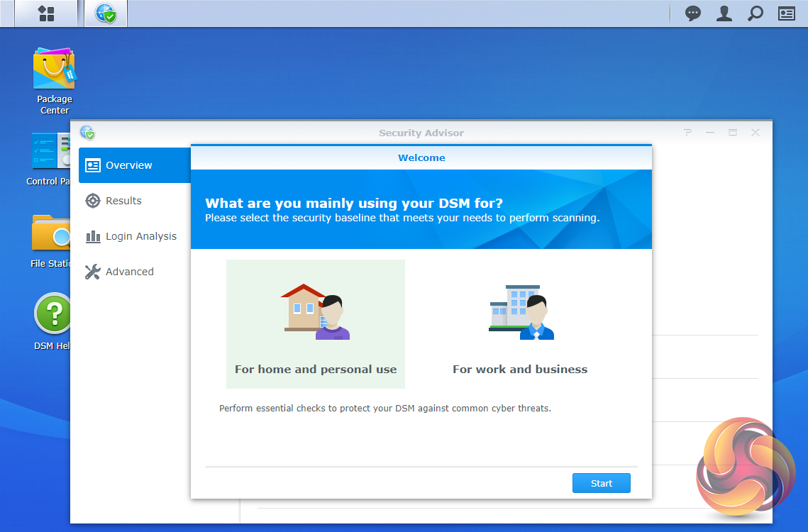Click the Advanced wrench icon
The width and height of the screenshot is (808, 532).
(x=93, y=272)
